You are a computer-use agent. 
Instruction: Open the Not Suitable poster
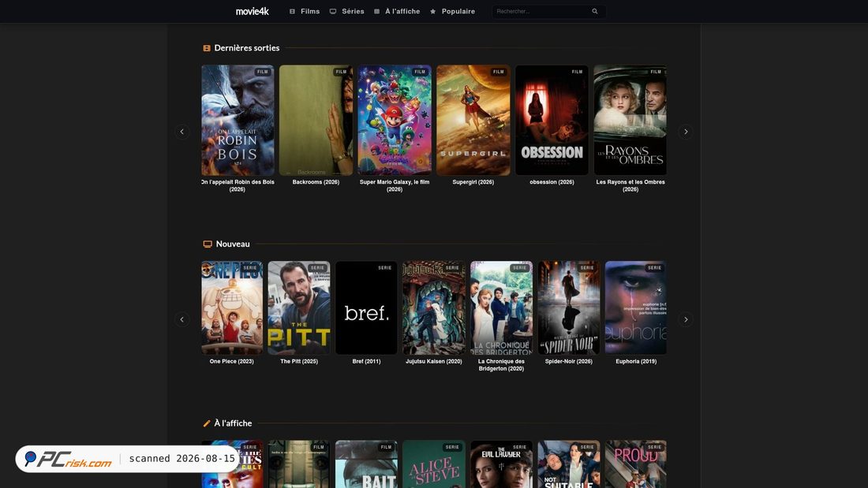tap(569, 464)
